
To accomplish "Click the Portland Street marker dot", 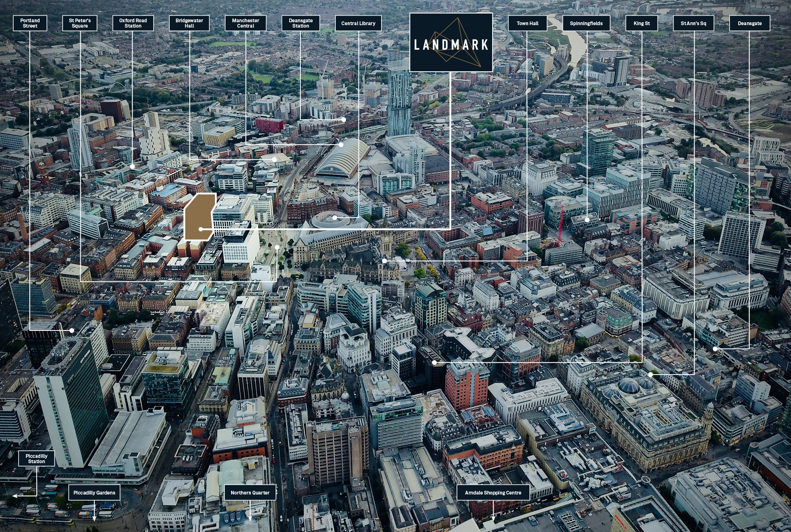I will point(72,330).
